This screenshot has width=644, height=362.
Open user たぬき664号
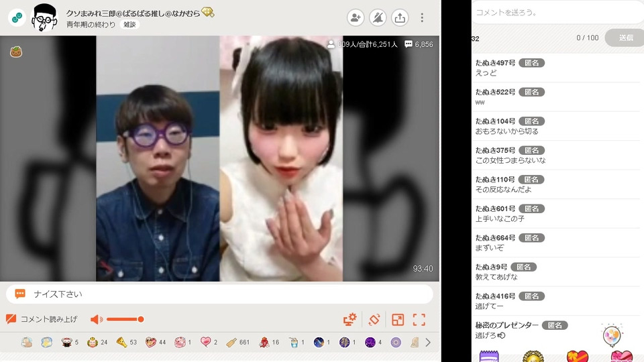tap(495, 237)
